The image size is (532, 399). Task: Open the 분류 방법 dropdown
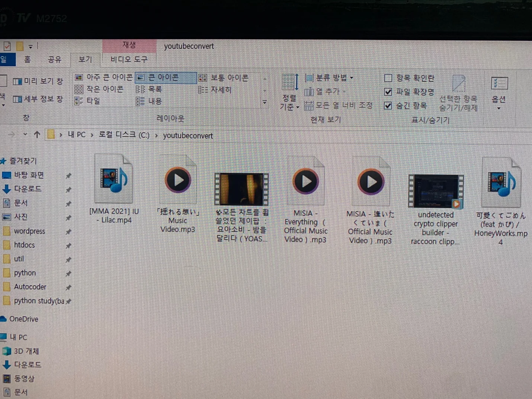pyautogui.click(x=329, y=78)
